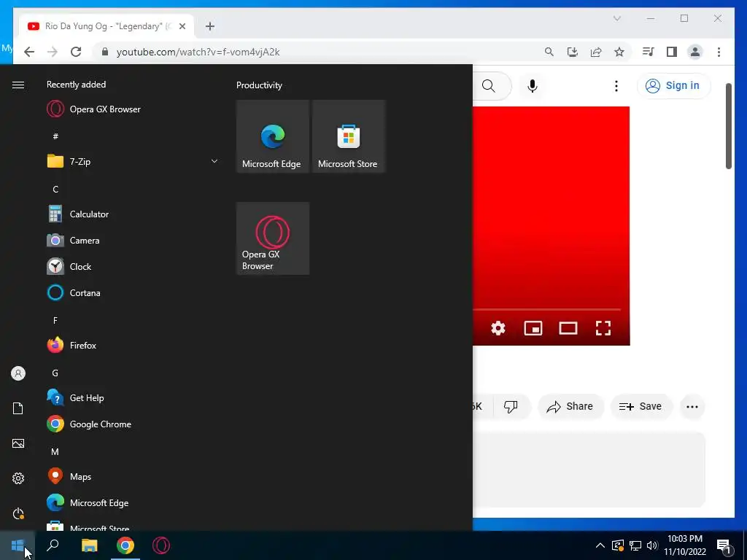Click the Power button in Start sidebar
Screen dimensions: 747x560
[x=18, y=513]
